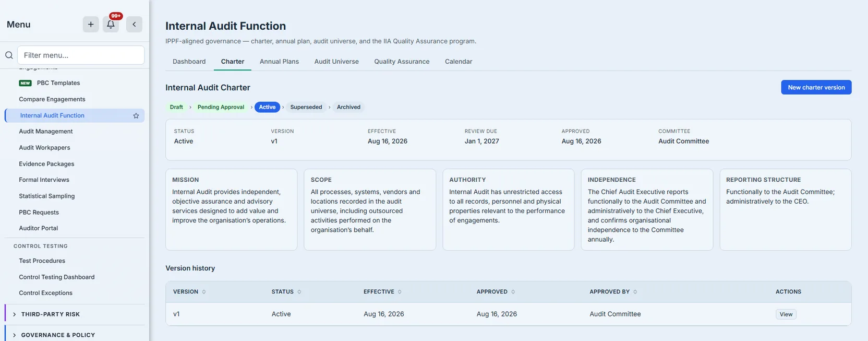This screenshot has height=341, width=868.
Task: Open Statistical Sampling menu item
Action: 47,196
